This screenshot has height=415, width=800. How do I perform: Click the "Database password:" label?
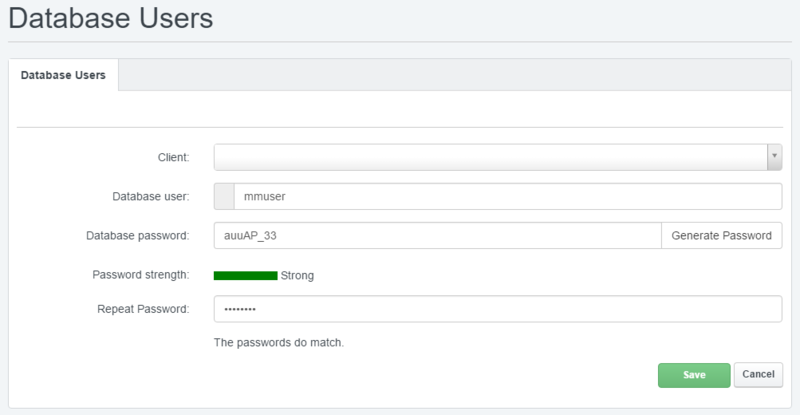click(138, 236)
